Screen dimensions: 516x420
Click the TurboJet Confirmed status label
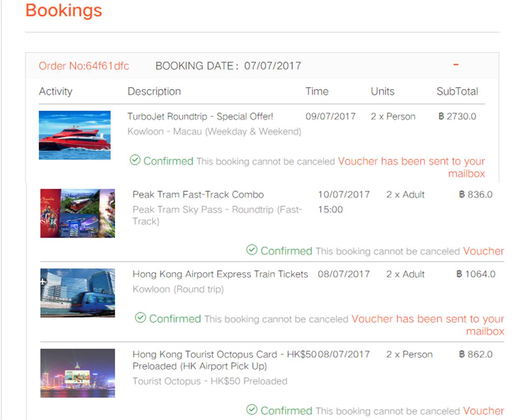[168, 161]
